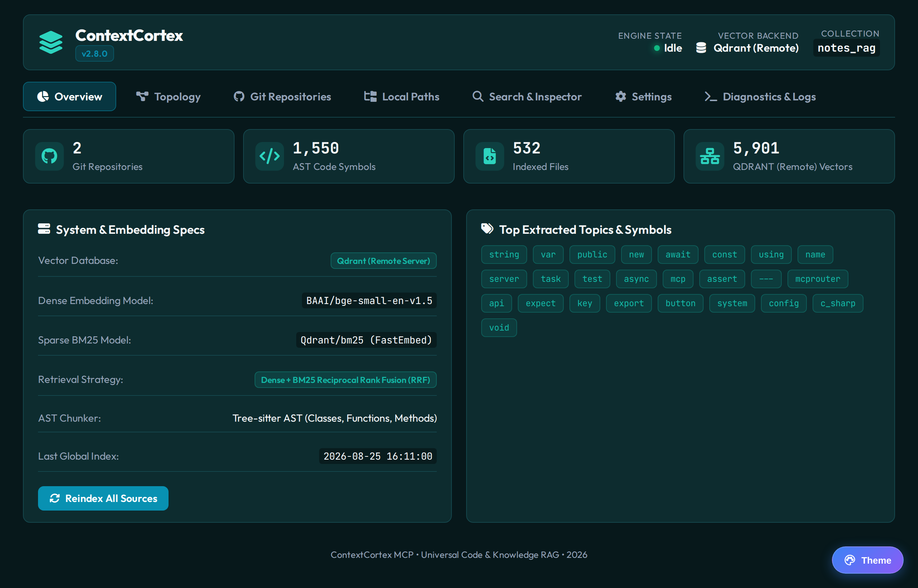Click the 'config' topic tag

(x=784, y=304)
